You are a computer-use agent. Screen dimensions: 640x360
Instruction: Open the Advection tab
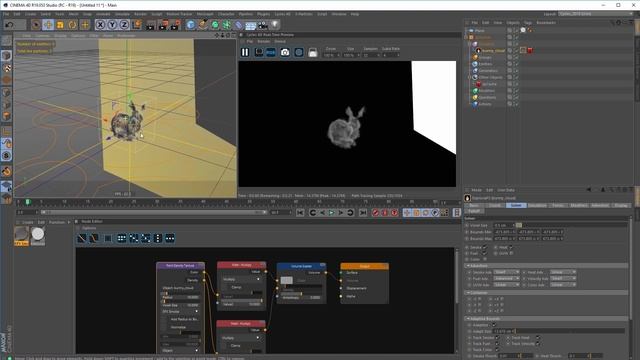600,205
